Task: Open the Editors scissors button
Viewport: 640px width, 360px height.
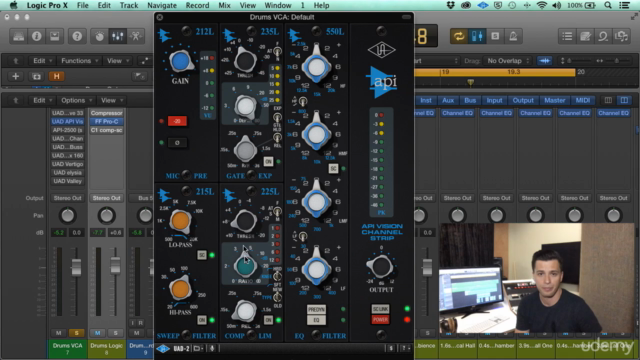Action: 136,36
